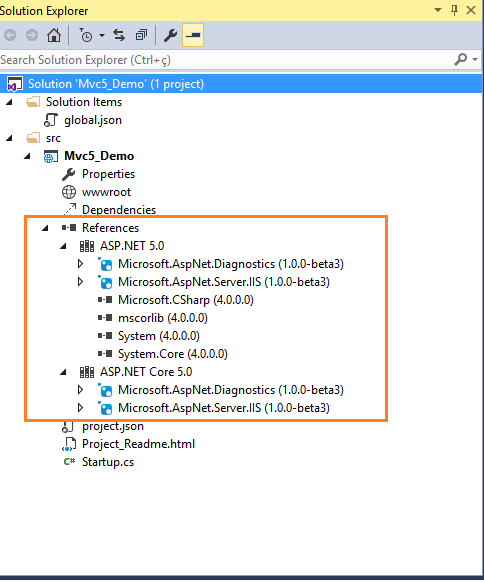Click the Back navigation arrow in toolbar
484x583 pixels.
pos(10,35)
